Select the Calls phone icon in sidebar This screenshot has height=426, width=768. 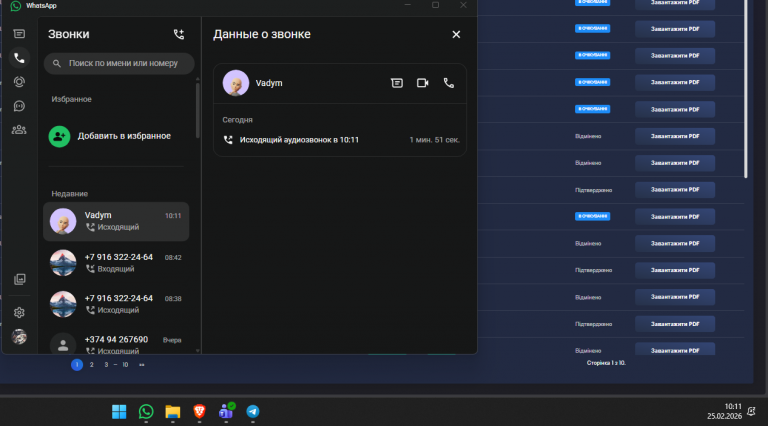[x=19, y=58]
